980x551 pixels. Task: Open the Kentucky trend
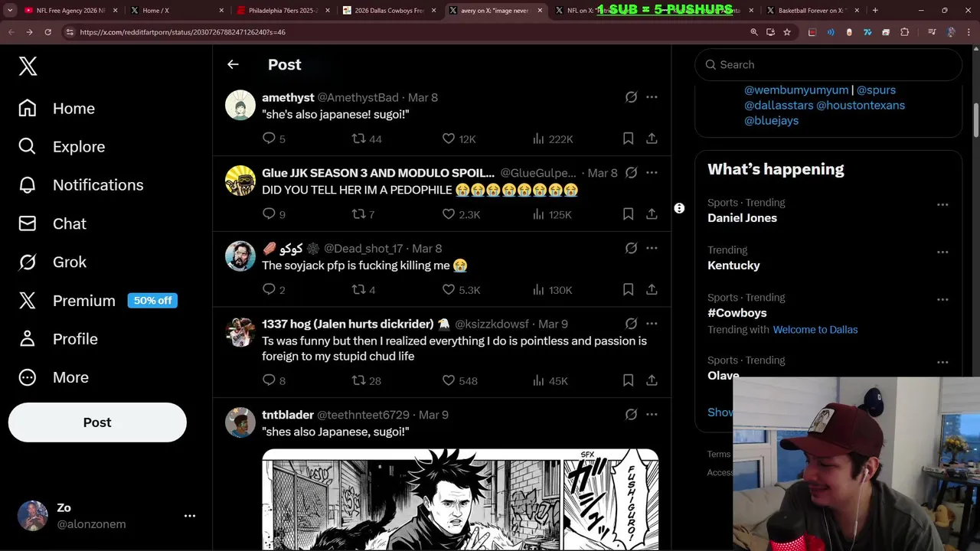(733, 266)
